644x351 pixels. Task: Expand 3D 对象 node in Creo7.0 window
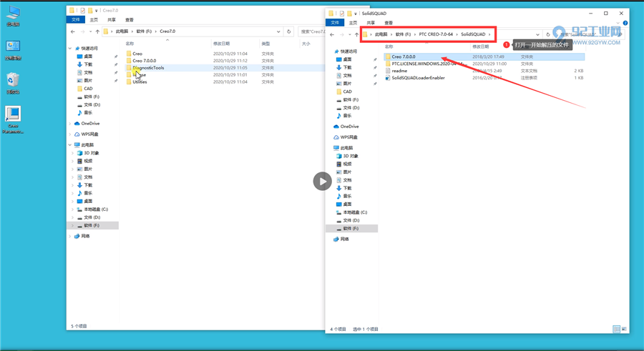coord(73,153)
